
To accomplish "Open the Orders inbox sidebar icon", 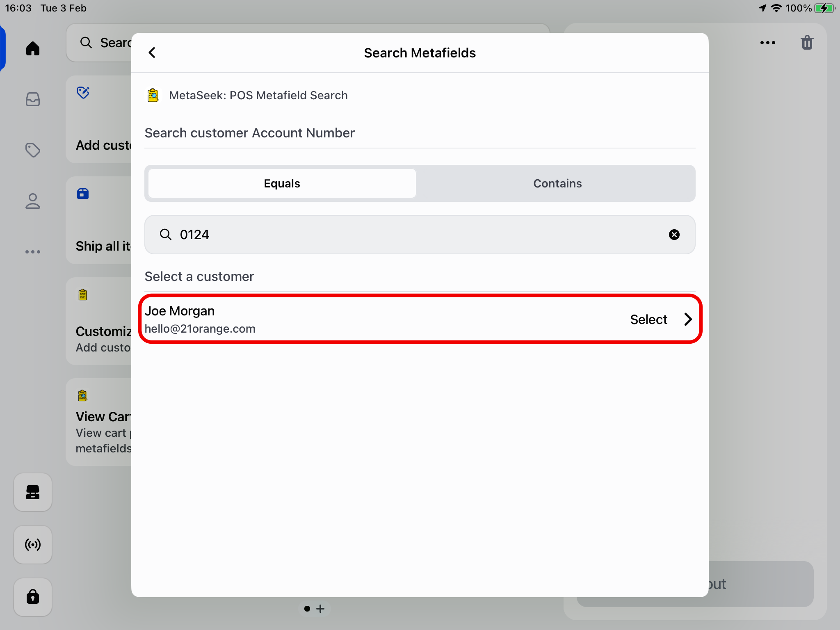I will pos(33,99).
